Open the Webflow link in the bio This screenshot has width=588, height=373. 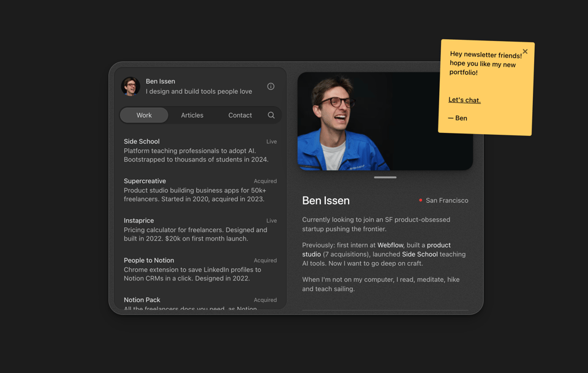coord(390,245)
